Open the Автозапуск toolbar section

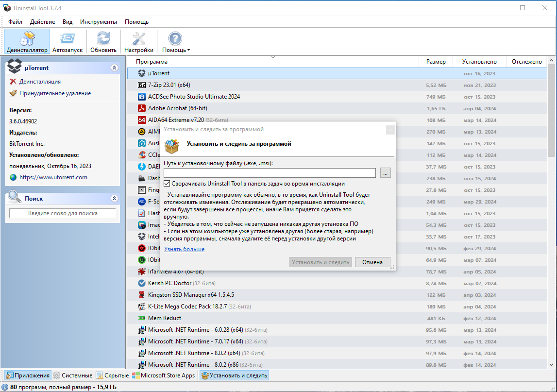coord(68,42)
